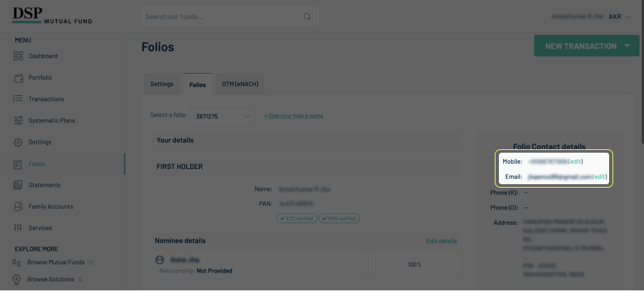Click the Statements icon in sidebar
The image size is (644, 291).
(18, 185)
